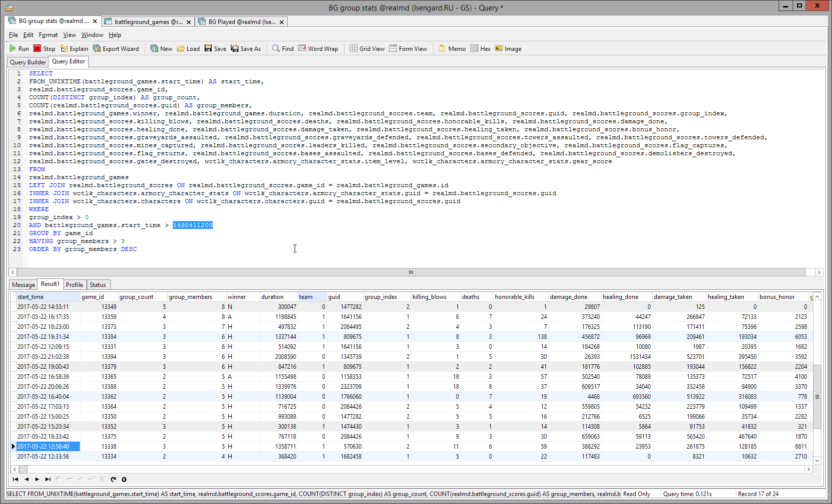The width and height of the screenshot is (832, 504).
Task: Open the Query Builder tab
Action: 28,62
